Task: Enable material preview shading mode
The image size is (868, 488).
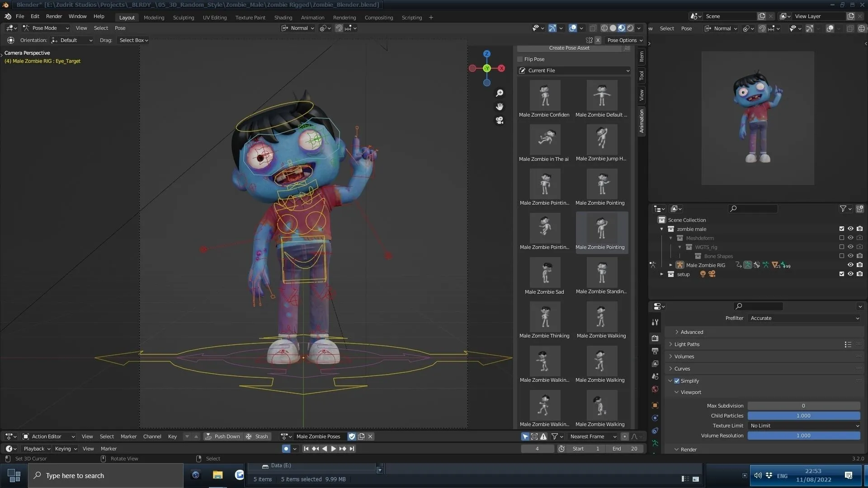Action: click(x=622, y=28)
